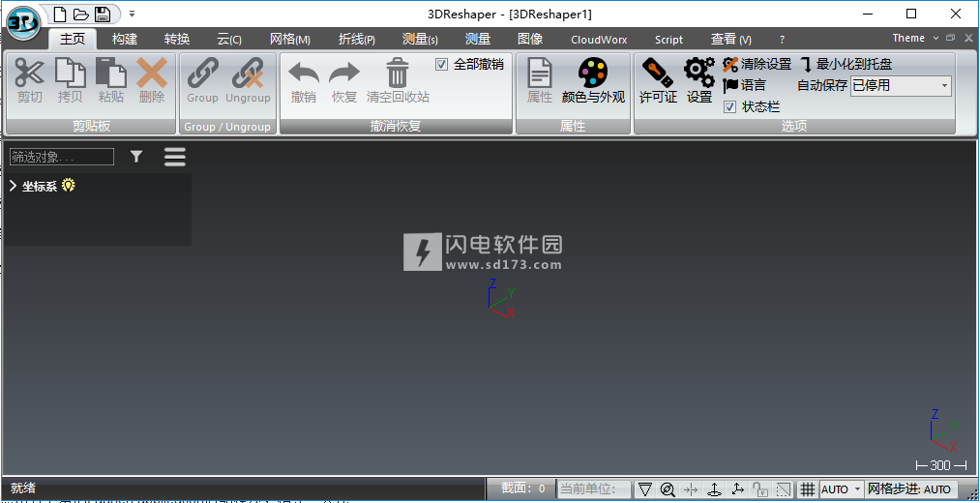Toggle the grid icon in status bar
980x503 pixels.
click(x=808, y=489)
